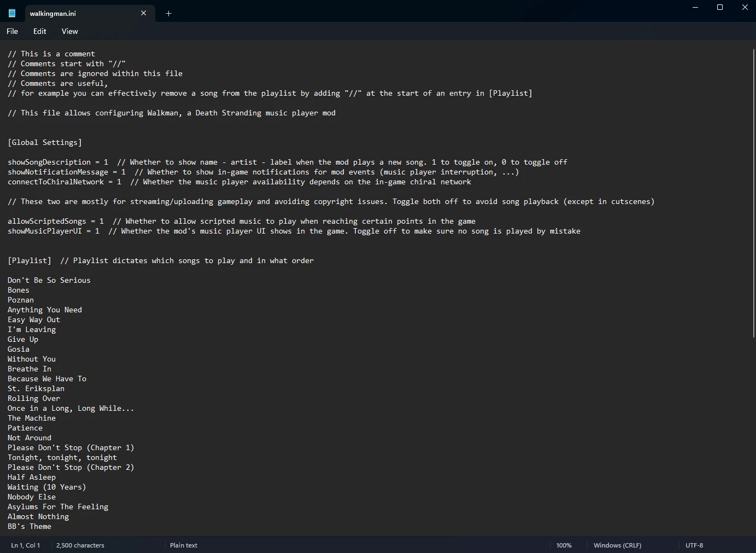The image size is (756, 553).
Task: Click the vertical scrollbar thumb
Action: [x=753, y=194]
